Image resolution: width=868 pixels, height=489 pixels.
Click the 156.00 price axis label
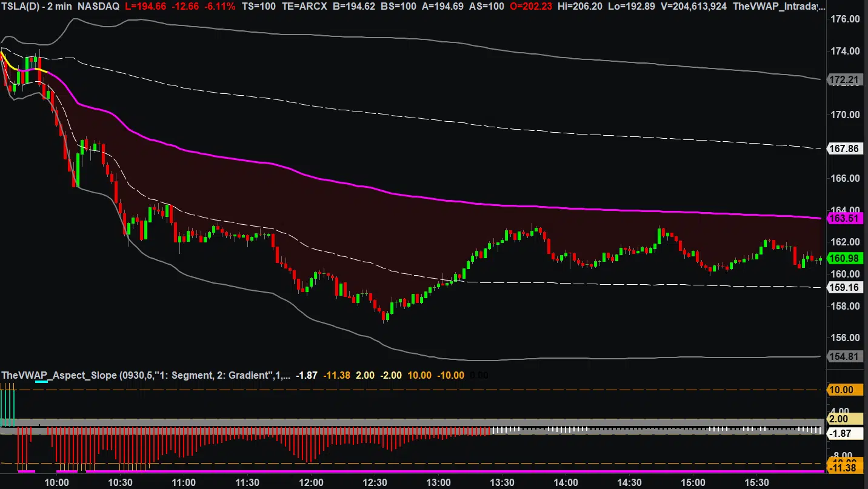point(846,338)
